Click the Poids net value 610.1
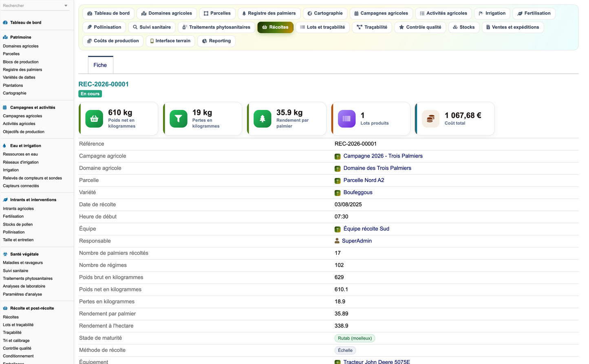The image size is (589, 364). (x=342, y=289)
